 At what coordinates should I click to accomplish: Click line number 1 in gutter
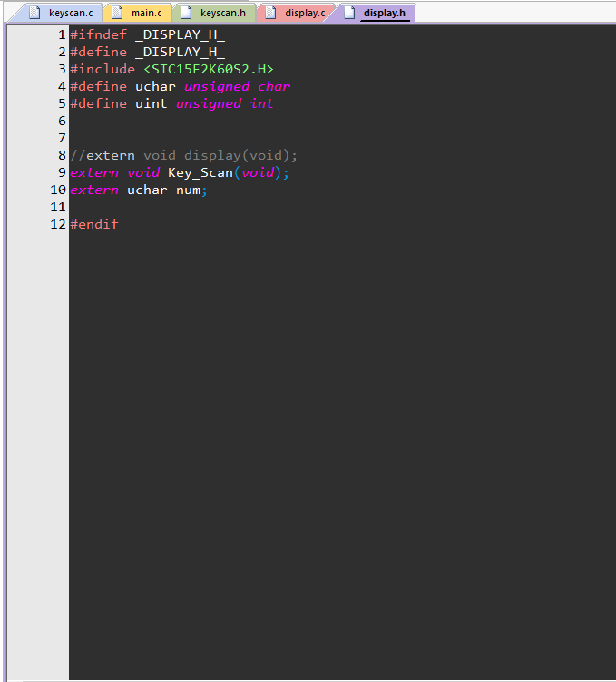pos(62,34)
